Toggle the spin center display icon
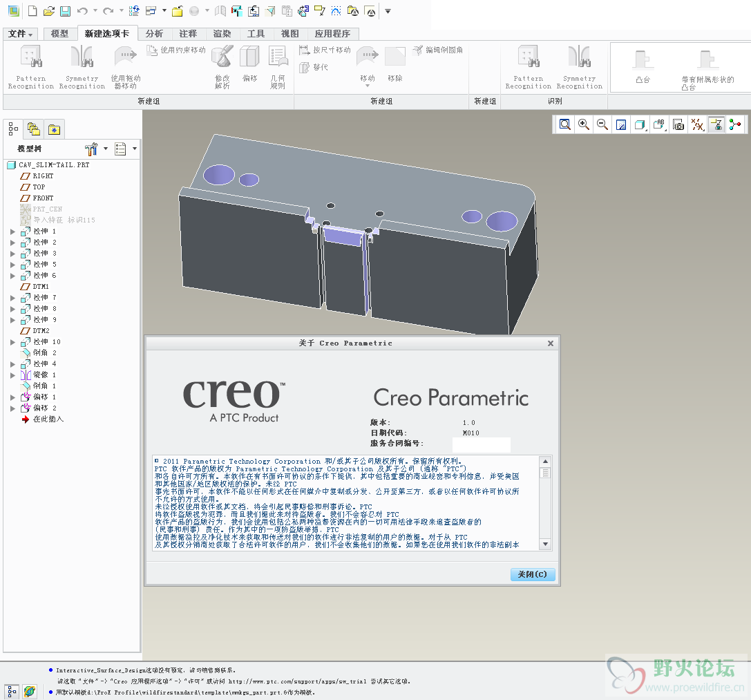751x700 pixels. (734, 124)
